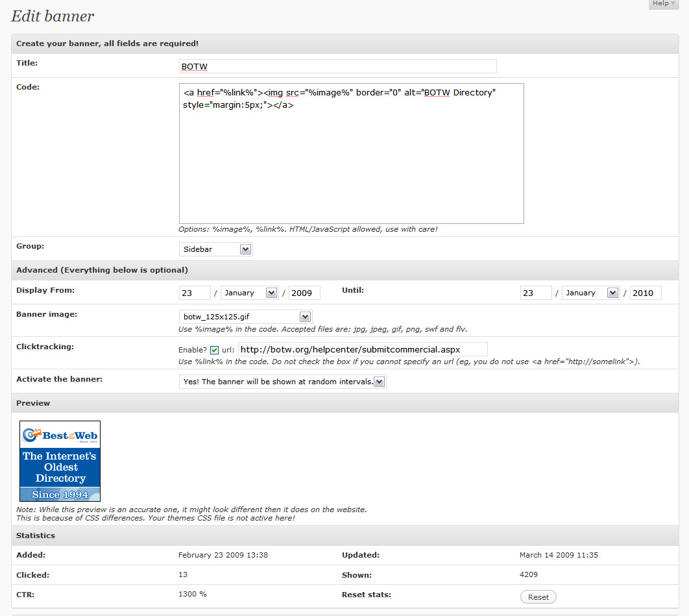Click the Use %link% in the code hint
The image size is (689, 616).
409,362
